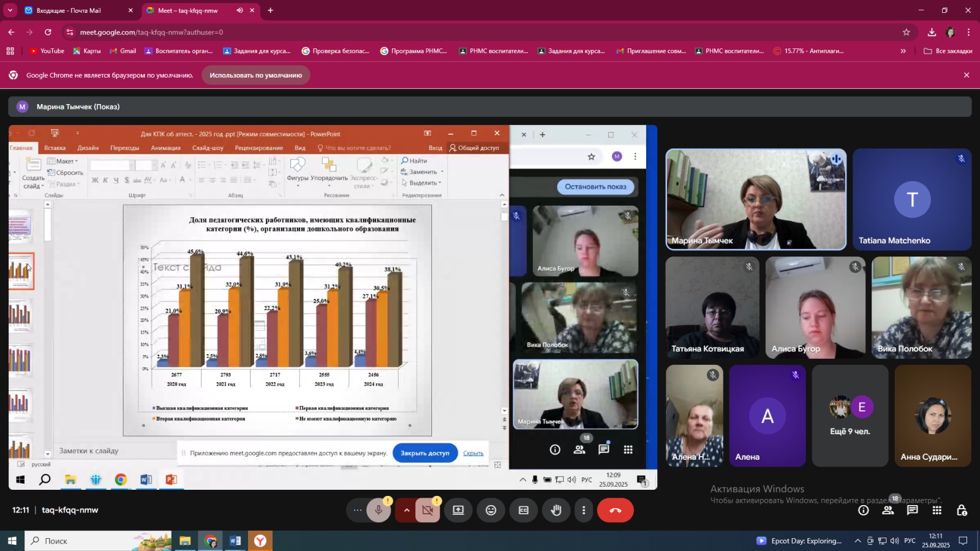Image resolution: width=980 pixels, height=551 pixels.
Task: Leave the call with red hang-up button
Action: (615, 511)
